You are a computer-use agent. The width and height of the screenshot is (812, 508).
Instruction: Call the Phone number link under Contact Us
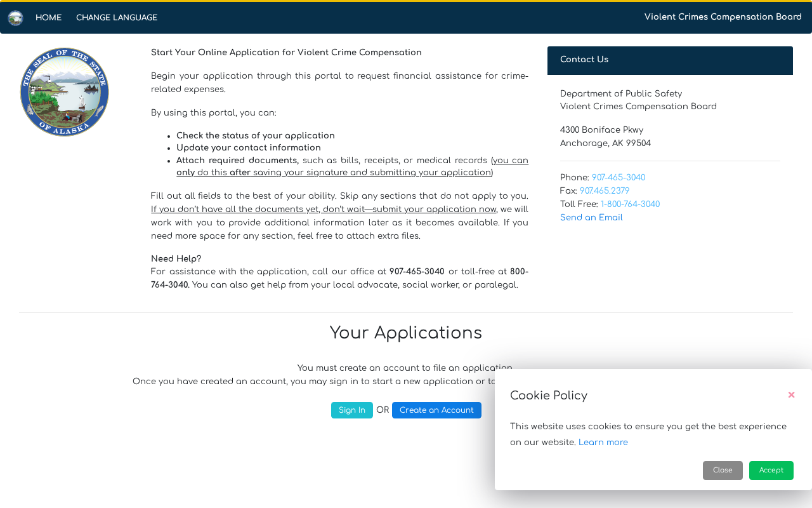[618, 178]
